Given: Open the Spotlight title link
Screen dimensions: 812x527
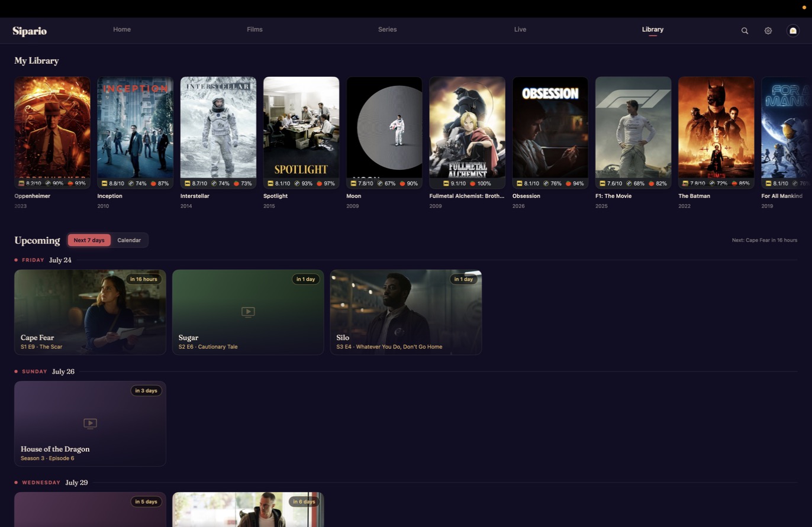Looking at the screenshot, I should click(276, 196).
